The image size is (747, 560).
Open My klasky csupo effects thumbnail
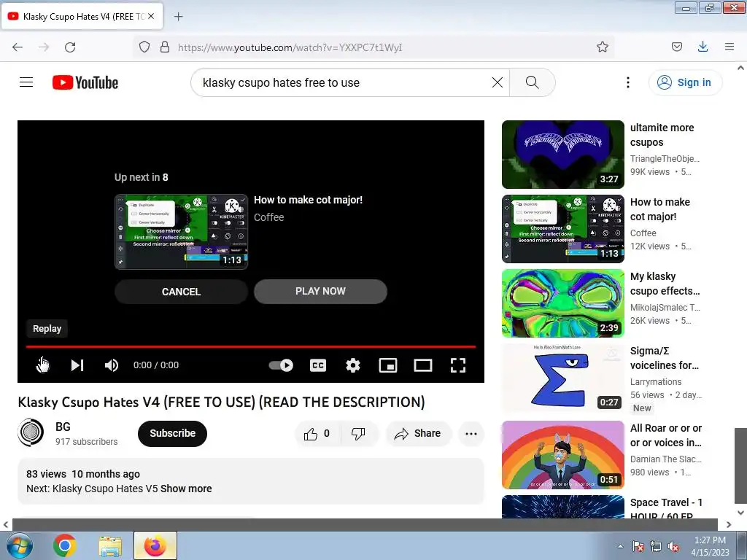562,303
